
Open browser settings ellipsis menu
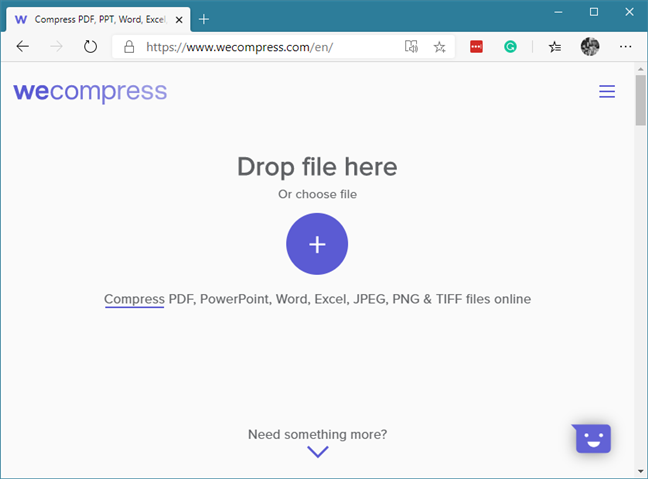[625, 47]
